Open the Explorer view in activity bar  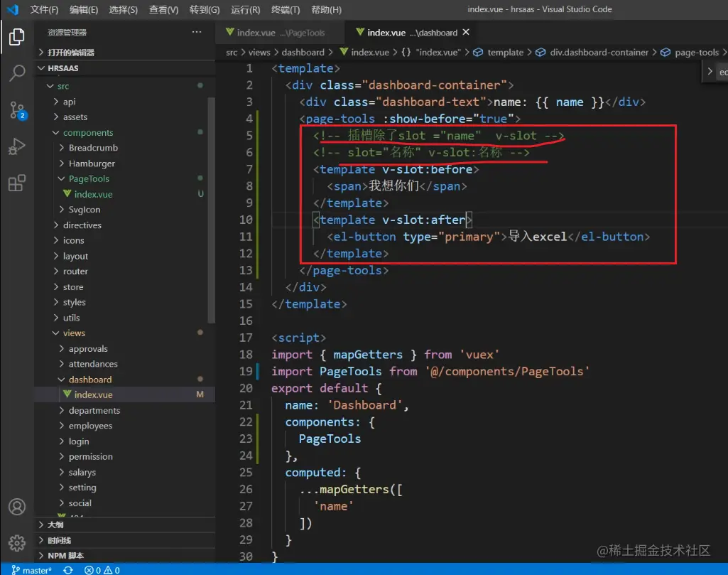(17, 36)
